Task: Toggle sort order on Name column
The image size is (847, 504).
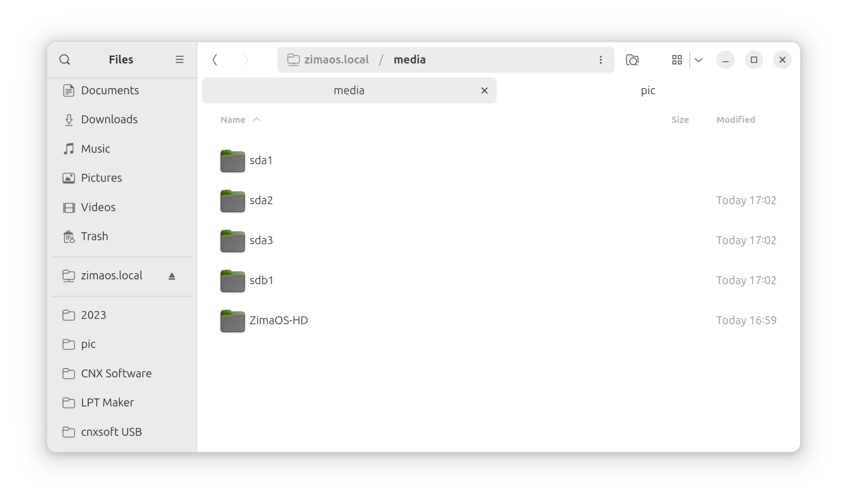Action: click(x=241, y=120)
